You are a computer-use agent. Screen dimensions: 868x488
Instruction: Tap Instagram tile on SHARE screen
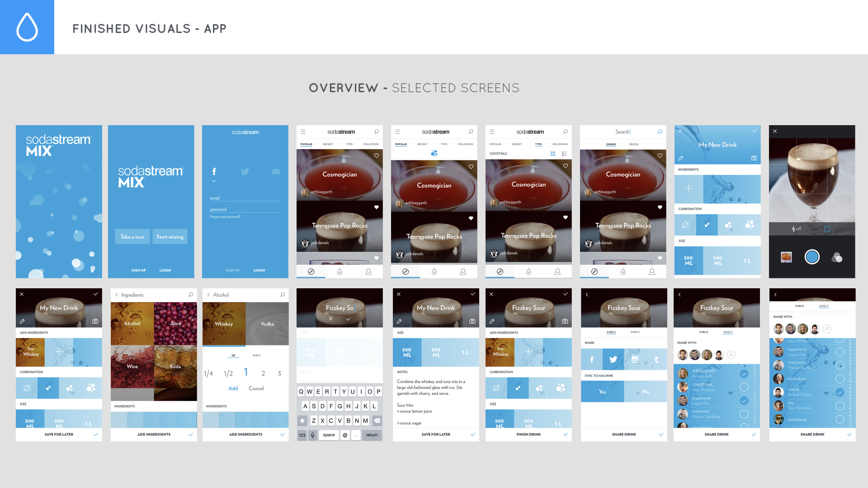point(635,359)
